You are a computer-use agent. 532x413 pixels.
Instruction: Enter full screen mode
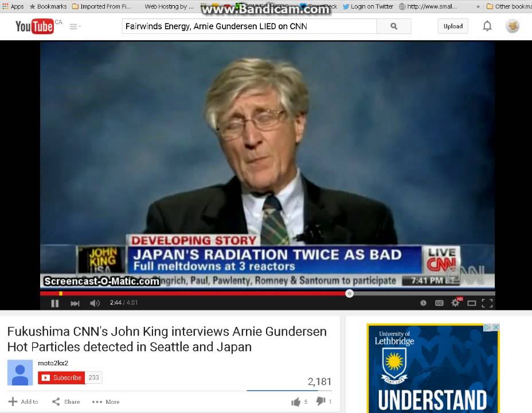coord(487,303)
